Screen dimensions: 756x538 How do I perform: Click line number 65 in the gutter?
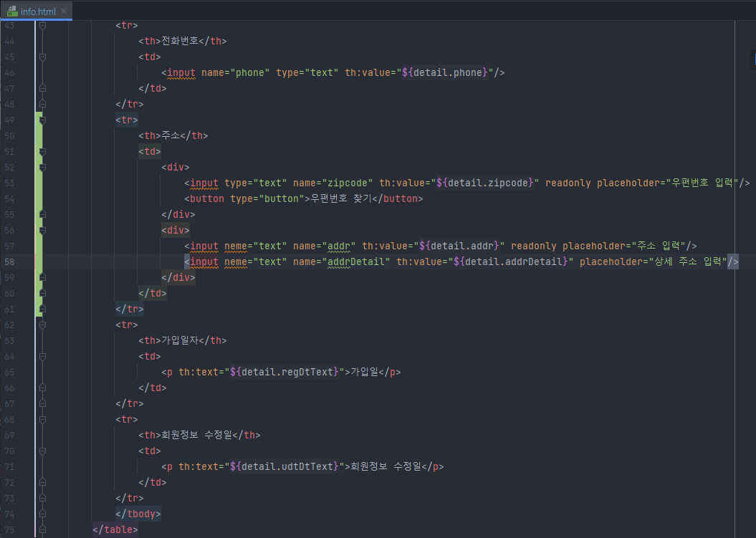coord(9,373)
